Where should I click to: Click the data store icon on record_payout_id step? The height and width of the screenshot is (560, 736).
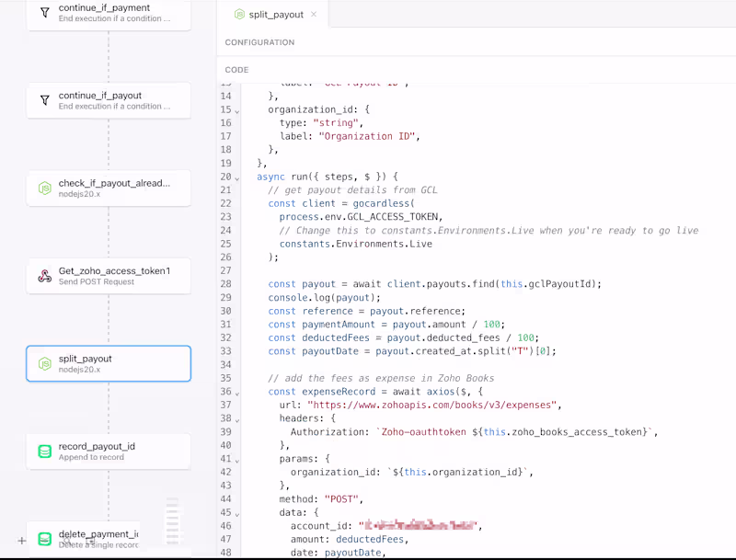44,451
